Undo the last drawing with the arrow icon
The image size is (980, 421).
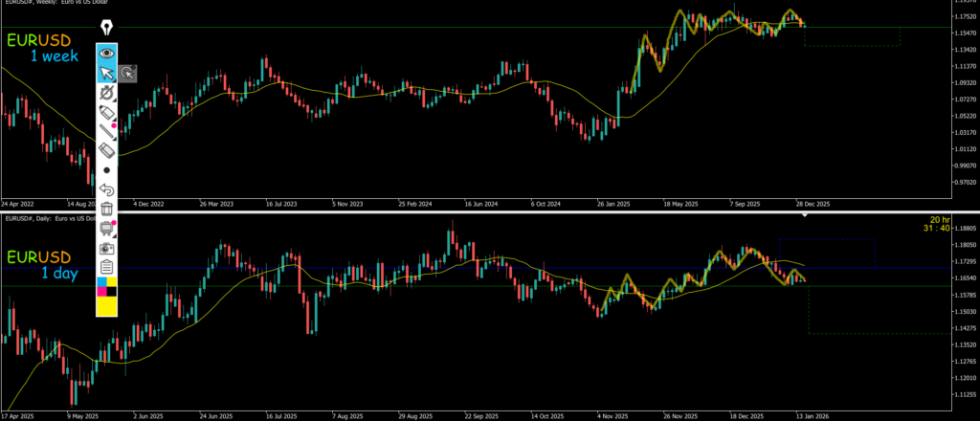click(106, 189)
